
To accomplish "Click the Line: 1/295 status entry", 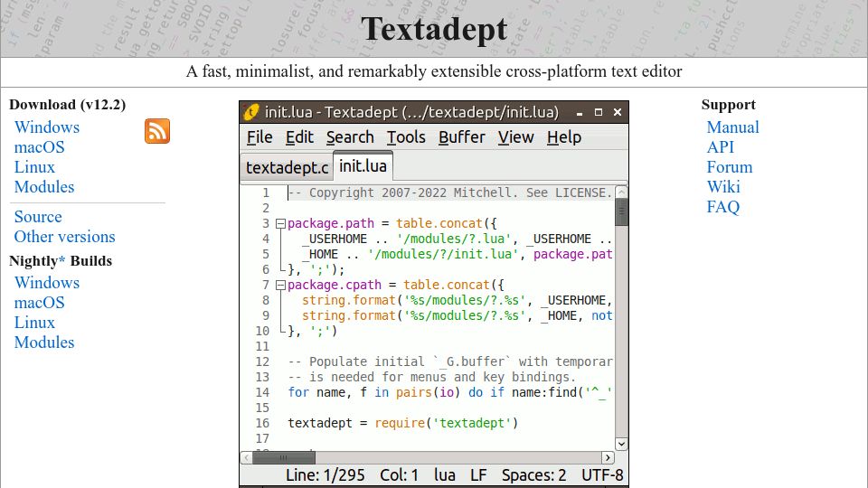I will coord(325,475).
